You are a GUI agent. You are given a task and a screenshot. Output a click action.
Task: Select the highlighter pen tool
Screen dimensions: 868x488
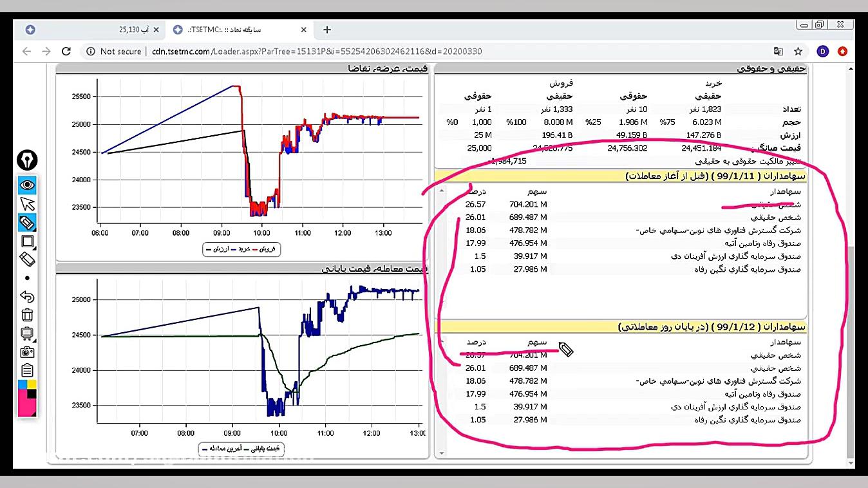pyautogui.click(x=27, y=223)
